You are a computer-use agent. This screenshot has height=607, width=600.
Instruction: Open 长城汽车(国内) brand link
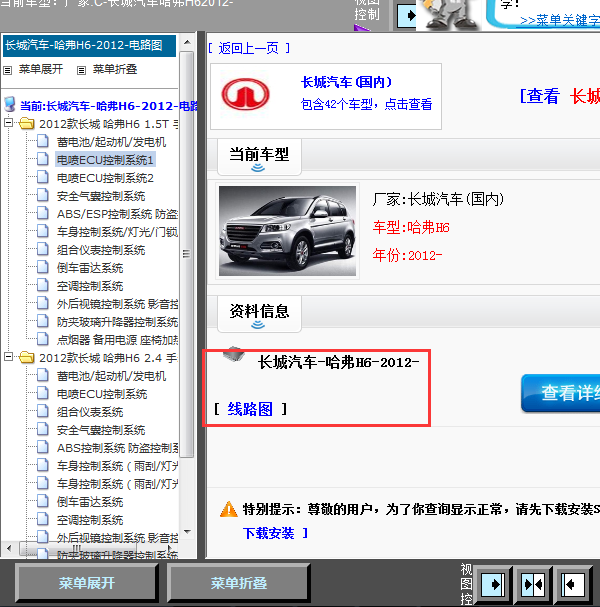346,82
